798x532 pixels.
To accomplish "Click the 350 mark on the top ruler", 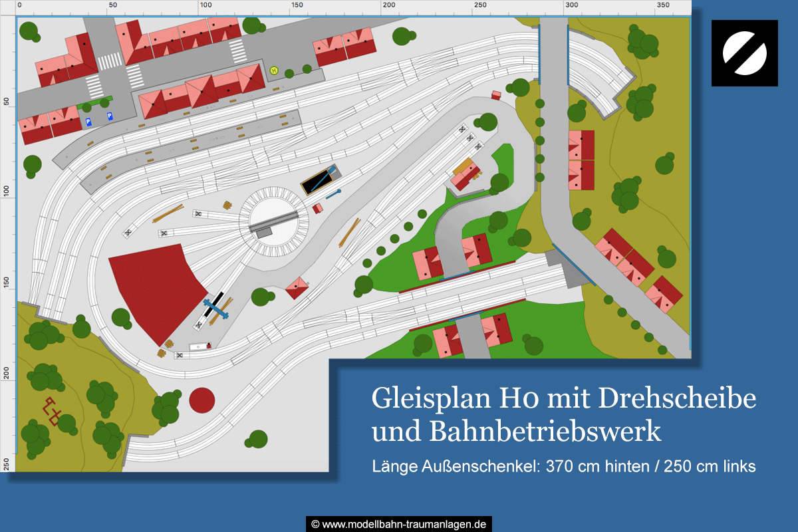I will coord(664,5).
